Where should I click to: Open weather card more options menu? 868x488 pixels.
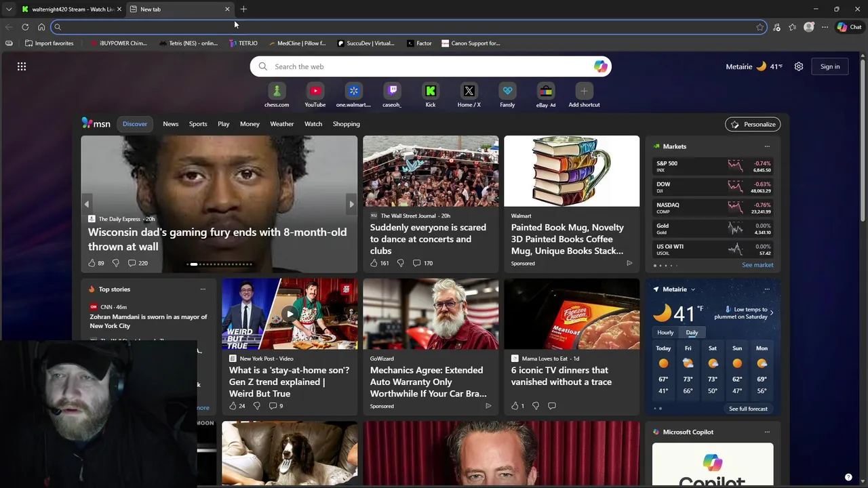tap(767, 289)
